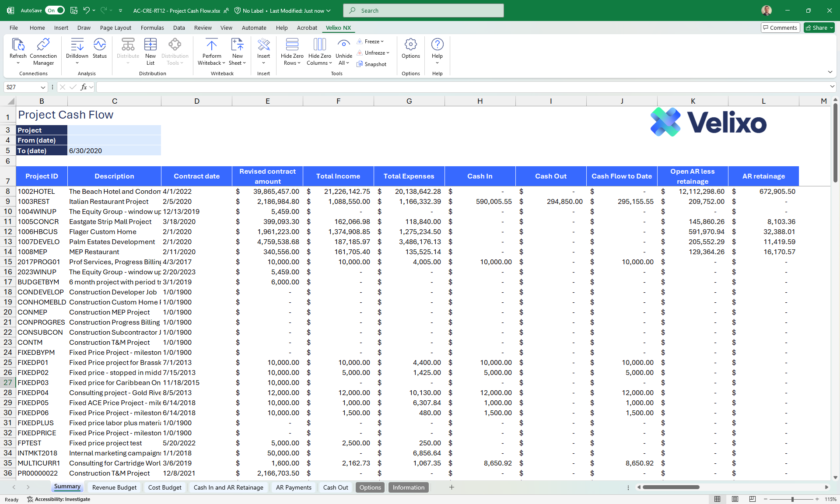Image resolution: width=840 pixels, height=504 pixels.
Task: Switch to the Cash Out sheet tab
Action: tap(336, 487)
